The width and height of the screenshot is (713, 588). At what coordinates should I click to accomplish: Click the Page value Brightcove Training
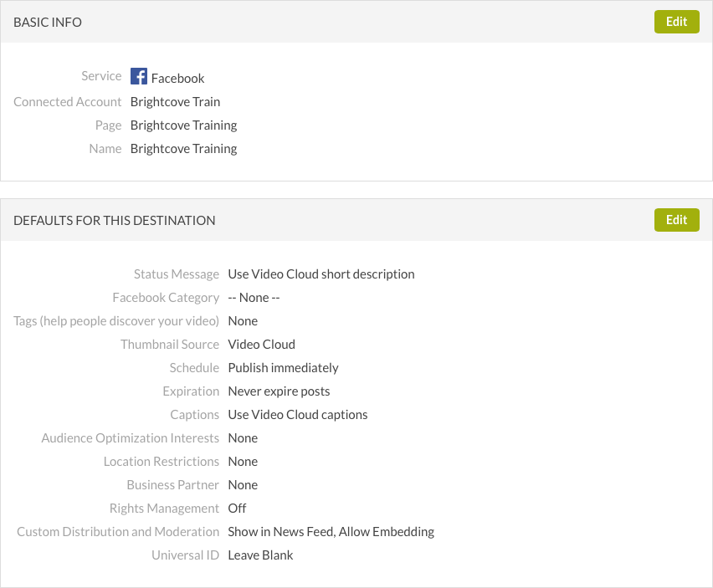(x=183, y=125)
